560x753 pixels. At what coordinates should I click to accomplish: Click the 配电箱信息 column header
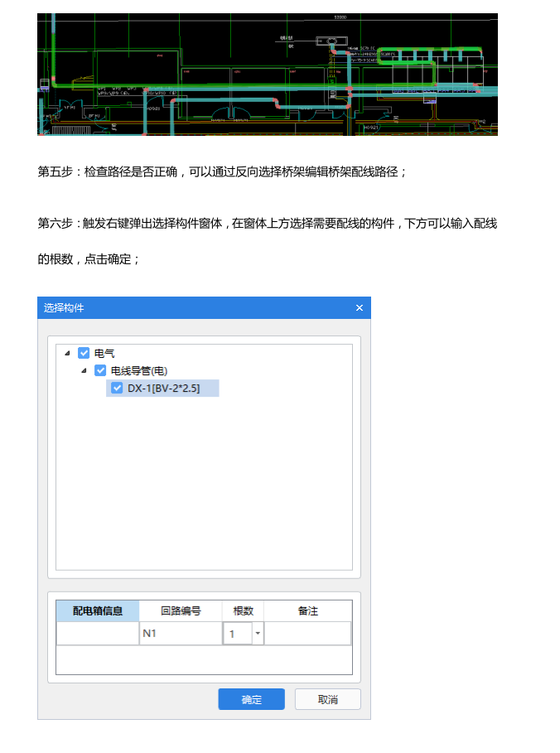tap(98, 611)
